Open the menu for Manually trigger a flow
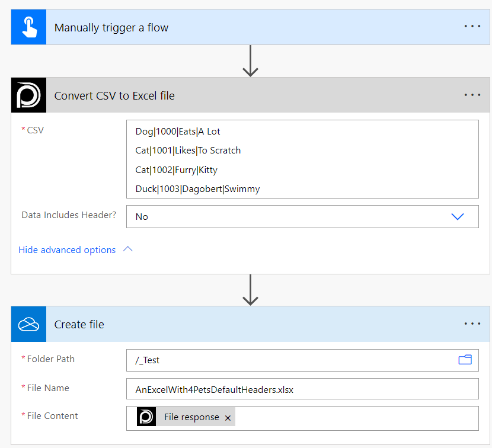Image resolution: width=492 pixels, height=448 pixels. pos(472,27)
